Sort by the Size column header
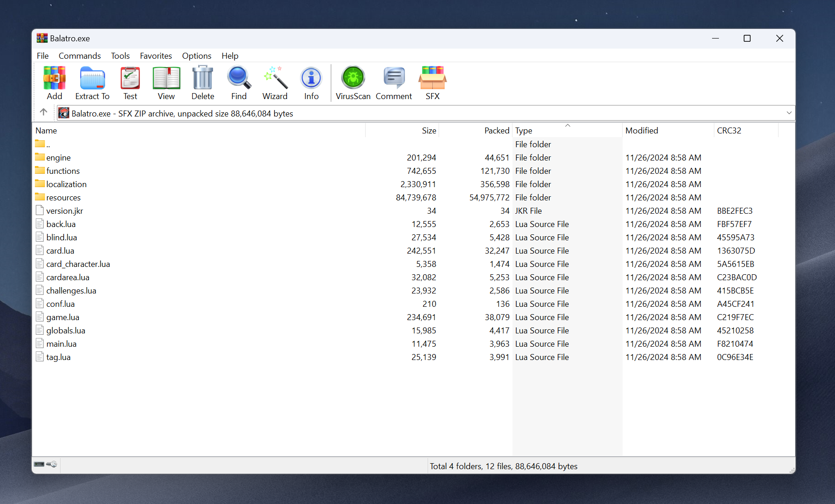 [402, 130]
